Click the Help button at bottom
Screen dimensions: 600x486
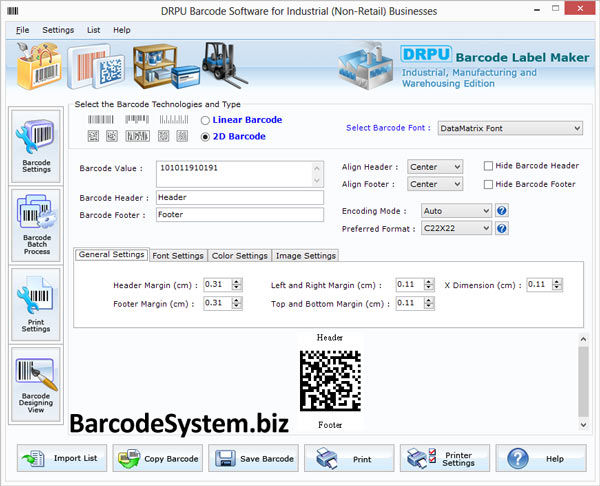[541, 458]
